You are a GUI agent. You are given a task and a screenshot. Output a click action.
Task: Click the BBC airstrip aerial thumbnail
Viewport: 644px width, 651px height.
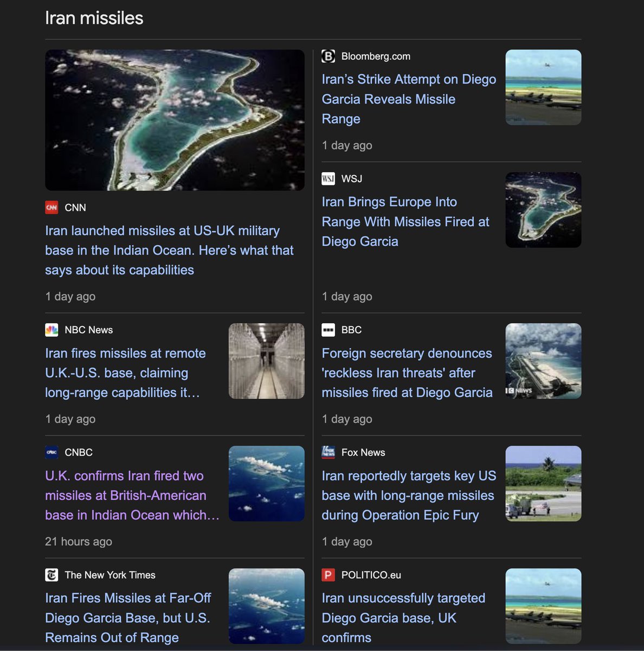click(x=543, y=361)
